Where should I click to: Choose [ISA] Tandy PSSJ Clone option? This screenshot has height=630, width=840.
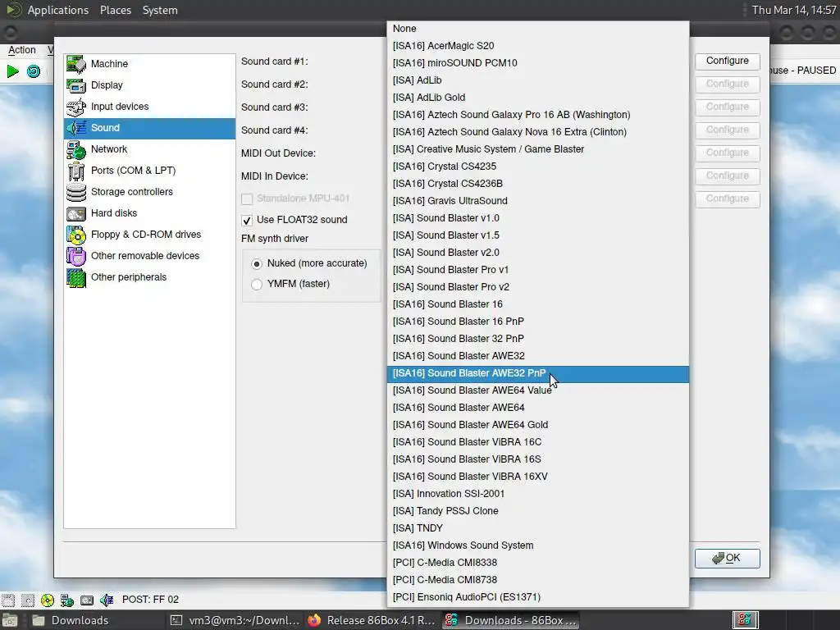538,511
